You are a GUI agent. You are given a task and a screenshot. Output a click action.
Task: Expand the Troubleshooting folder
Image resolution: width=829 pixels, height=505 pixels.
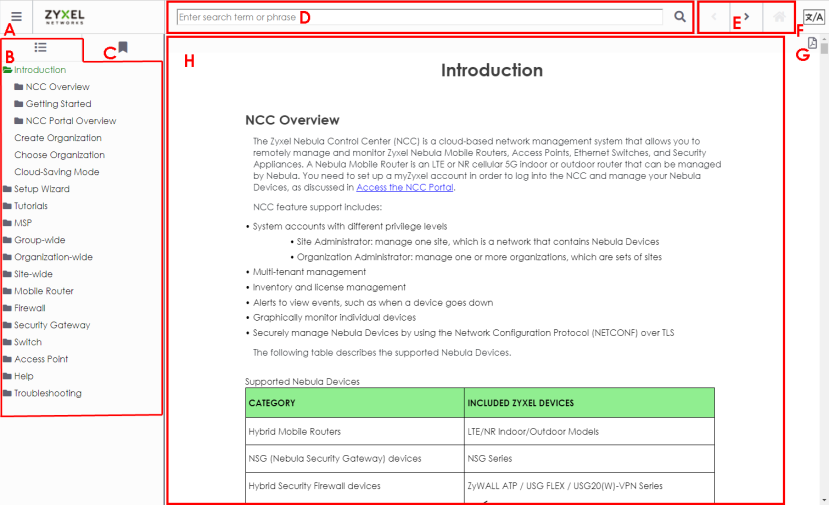[x=8, y=393]
